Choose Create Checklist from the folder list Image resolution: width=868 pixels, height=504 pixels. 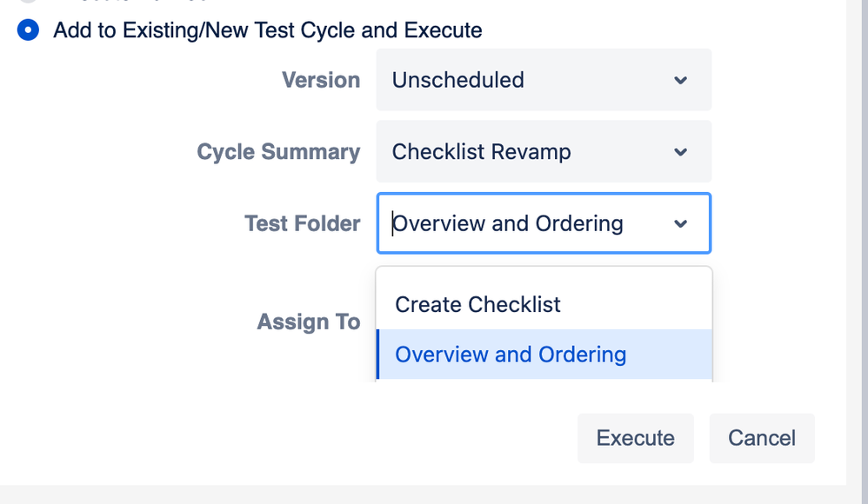click(x=478, y=305)
